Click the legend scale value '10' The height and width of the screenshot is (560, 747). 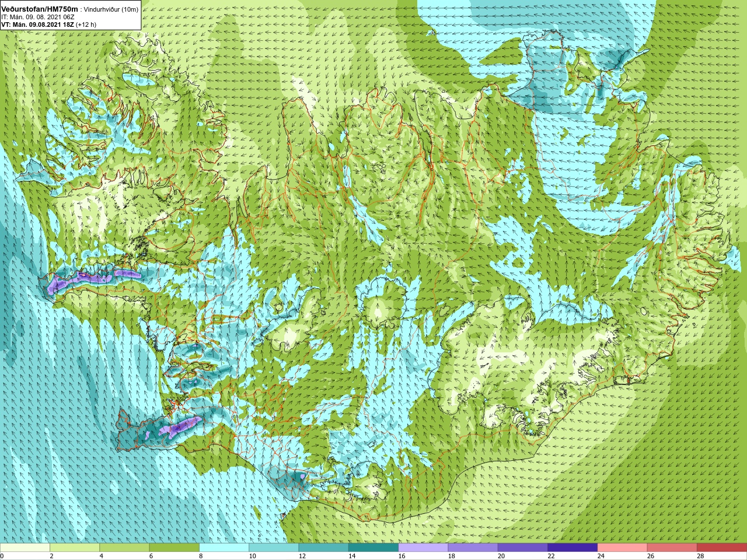(x=252, y=556)
